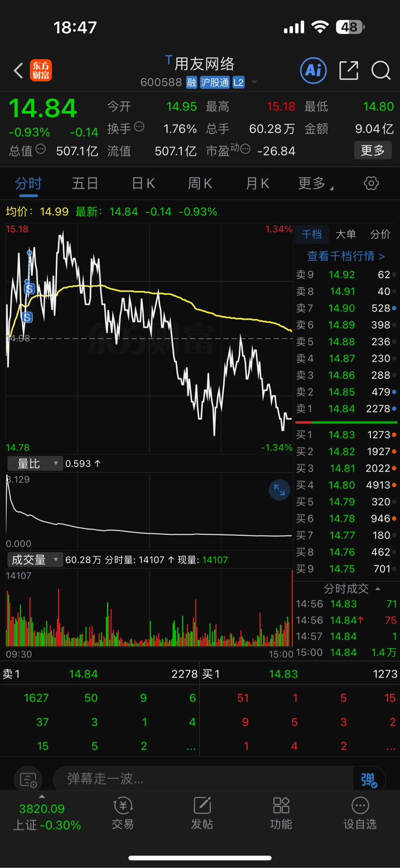Open 发帖 post icon

pyautogui.click(x=202, y=813)
